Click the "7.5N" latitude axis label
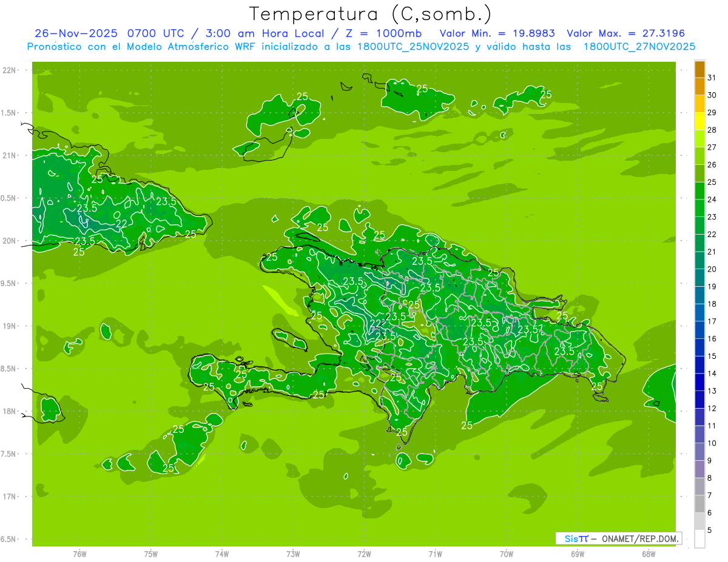 (8, 454)
